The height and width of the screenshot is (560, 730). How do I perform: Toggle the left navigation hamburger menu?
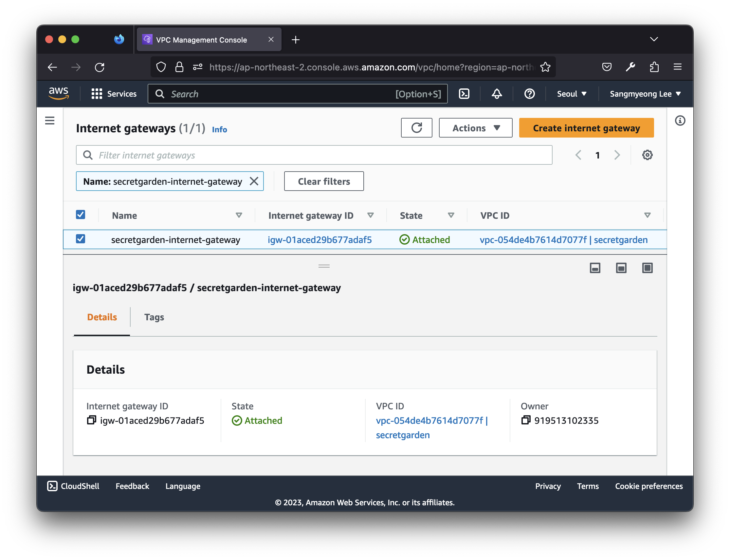click(50, 120)
